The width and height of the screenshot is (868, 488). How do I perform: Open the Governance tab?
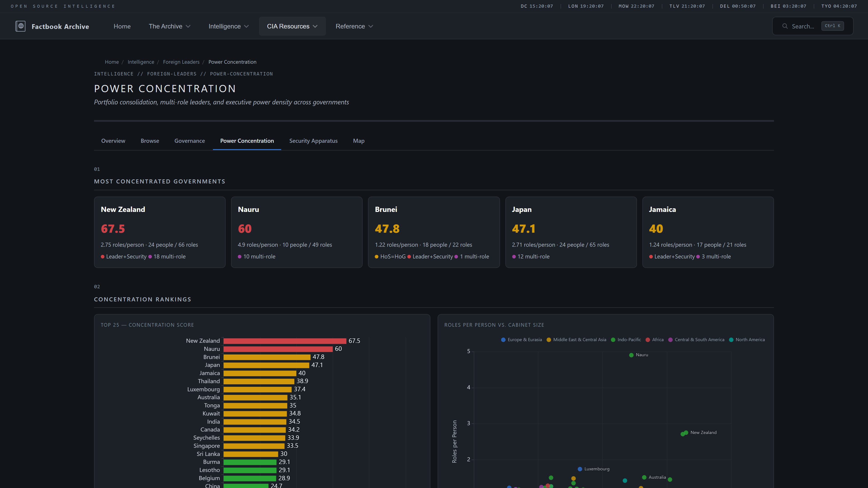(x=189, y=141)
